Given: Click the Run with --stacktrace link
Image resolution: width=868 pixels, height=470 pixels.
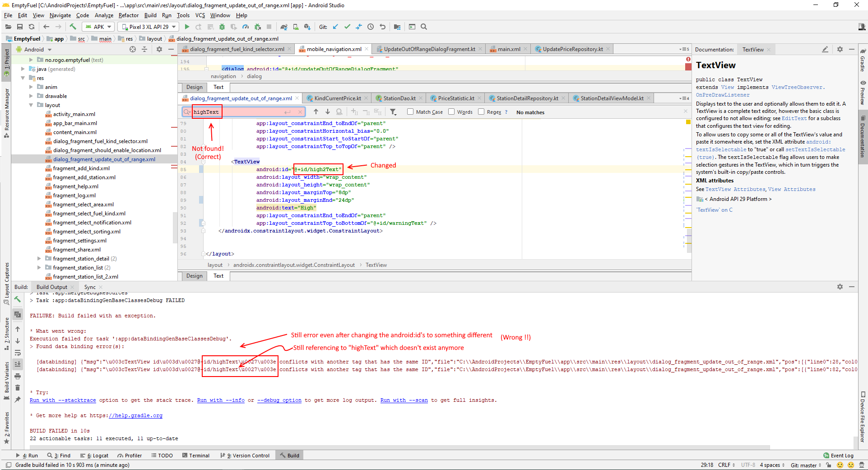Looking at the screenshot, I should point(63,400).
